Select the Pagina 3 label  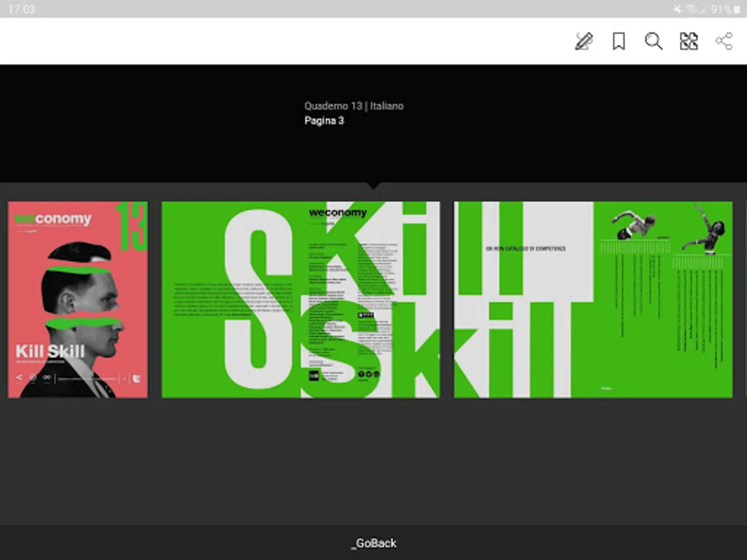click(x=324, y=121)
